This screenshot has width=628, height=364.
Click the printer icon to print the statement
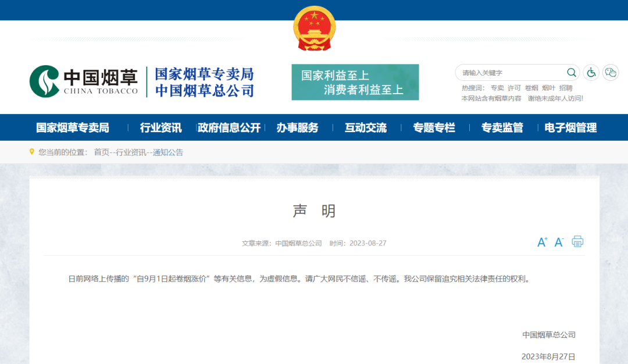pos(577,242)
